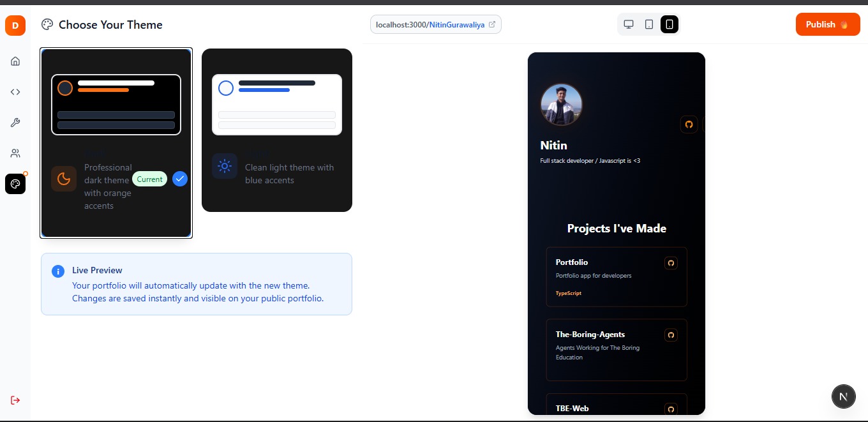Click the Current badge on the dark theme
Viewport: 868px width, 422px height.
[x=149, y=179]
